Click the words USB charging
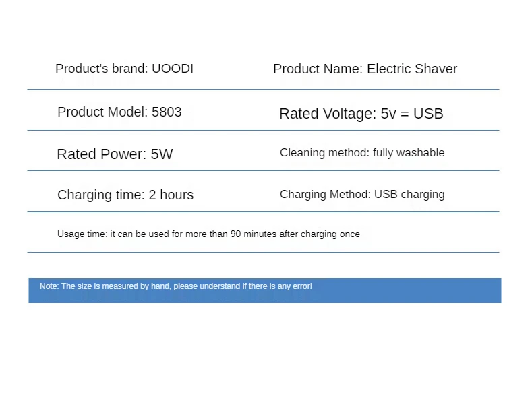This screenshot has height=394, width=532. click(x=409, y=195)
